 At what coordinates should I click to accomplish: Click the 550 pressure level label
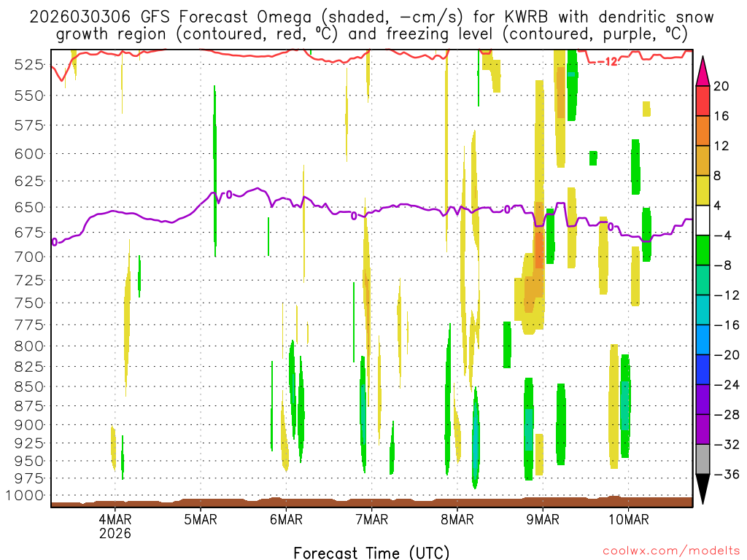pyautogui.click(x=29, y=96)
